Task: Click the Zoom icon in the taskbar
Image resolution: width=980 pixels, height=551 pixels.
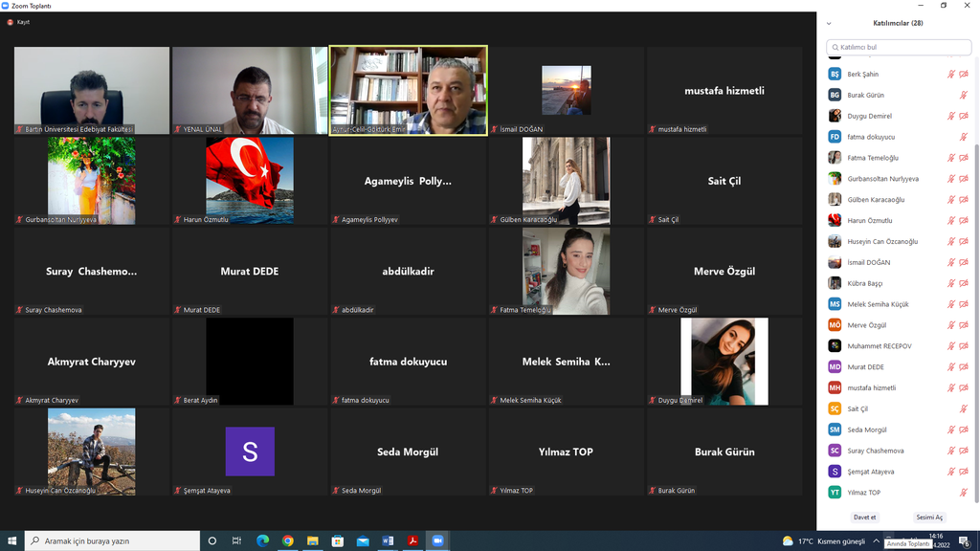Action: (x=437, y=541)
